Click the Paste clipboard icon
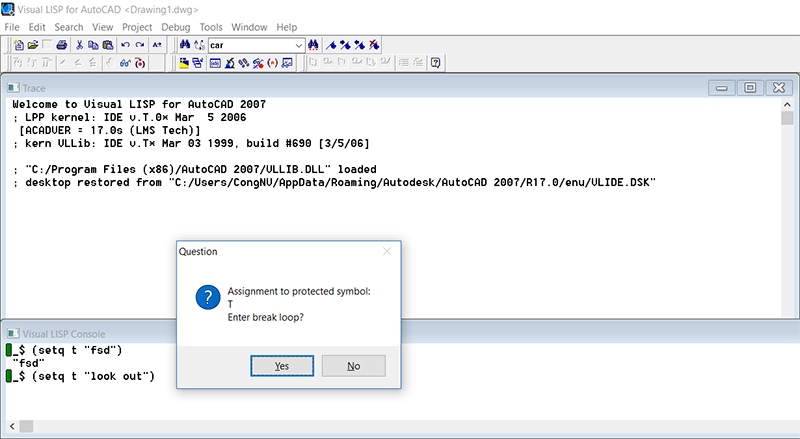800x439 pixels. [x=108, y=45]
